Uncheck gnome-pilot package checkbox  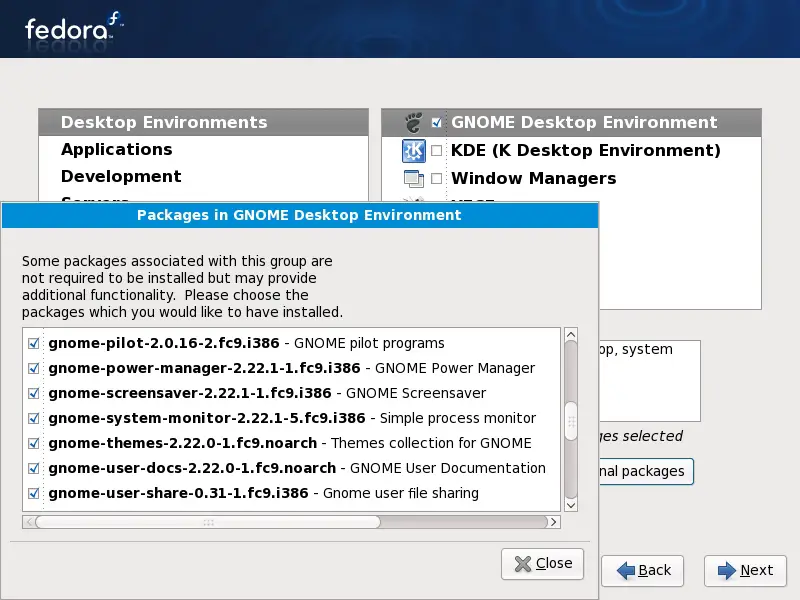pos(34,343)
